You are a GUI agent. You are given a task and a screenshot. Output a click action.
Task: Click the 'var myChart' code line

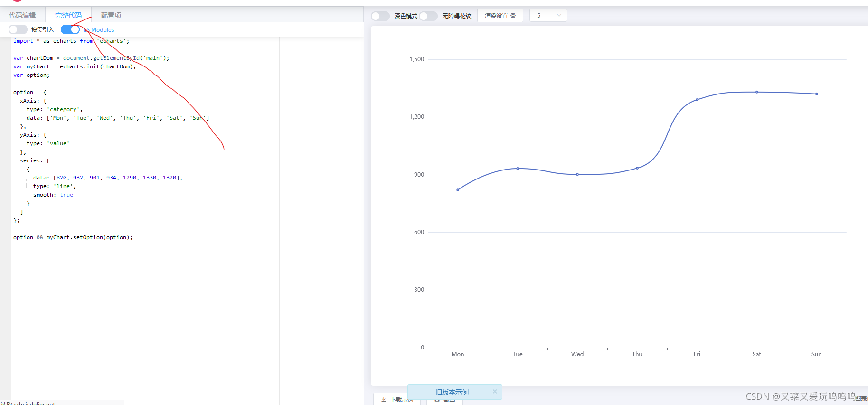click(75, 66)
